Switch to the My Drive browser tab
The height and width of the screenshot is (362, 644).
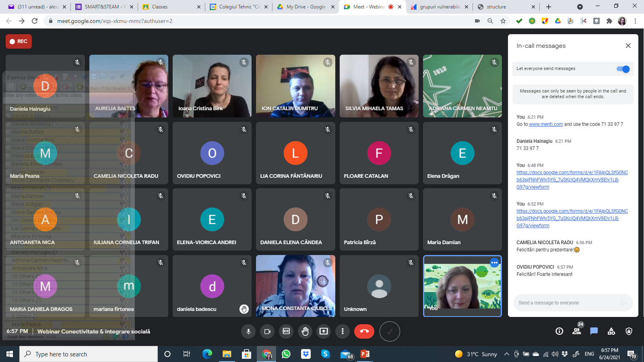[x=305, y=7]
